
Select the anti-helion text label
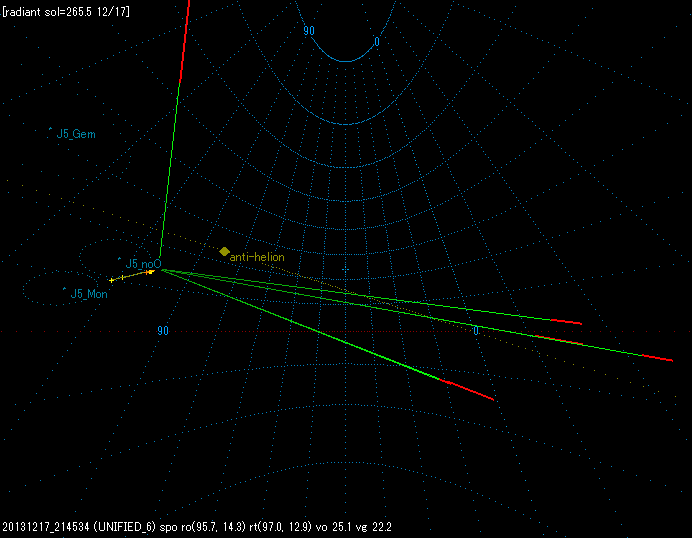click(x=257, y=257)
